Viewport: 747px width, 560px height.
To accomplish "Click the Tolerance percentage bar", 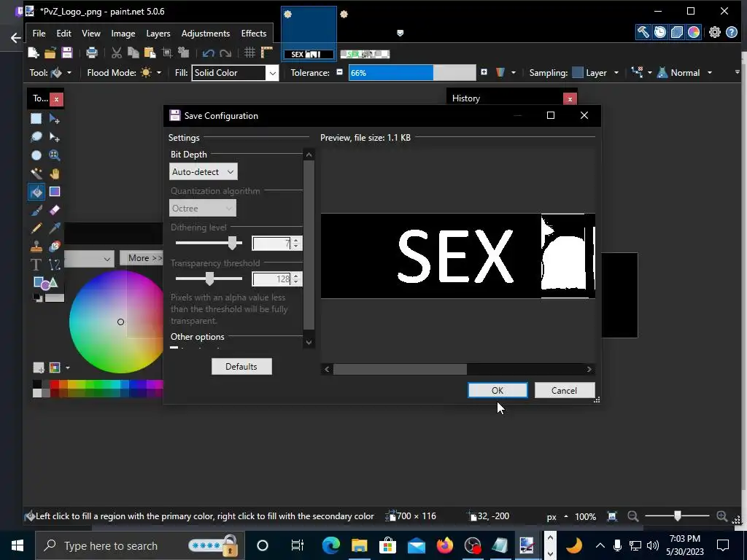I will point(412,73).
